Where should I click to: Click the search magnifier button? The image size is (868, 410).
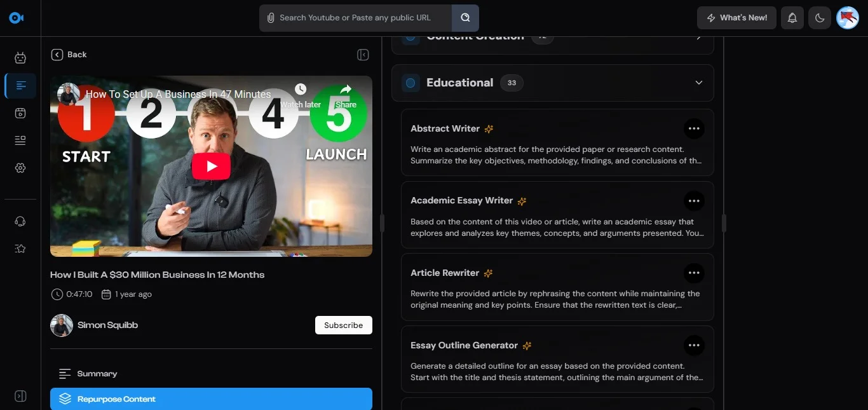pos(465,18)
